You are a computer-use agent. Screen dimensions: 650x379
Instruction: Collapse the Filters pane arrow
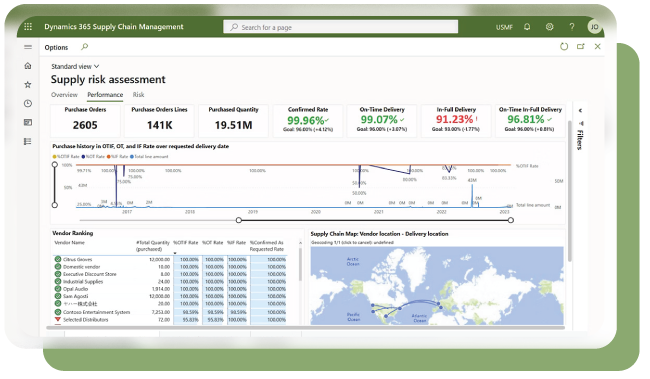580,110
